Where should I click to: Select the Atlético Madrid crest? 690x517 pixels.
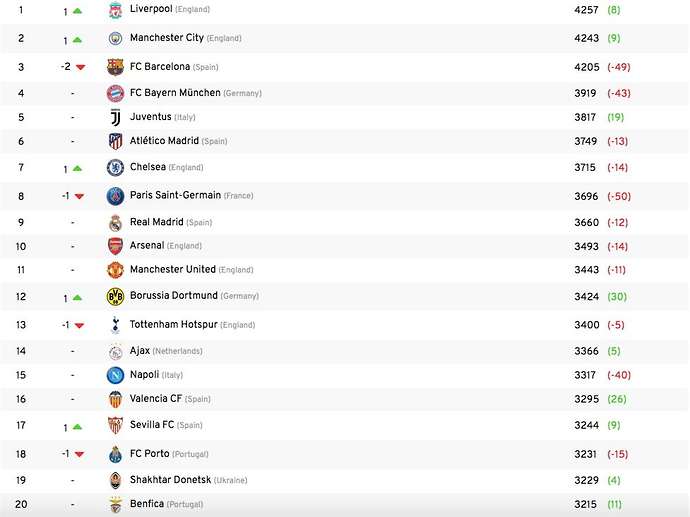coord(115,141)
